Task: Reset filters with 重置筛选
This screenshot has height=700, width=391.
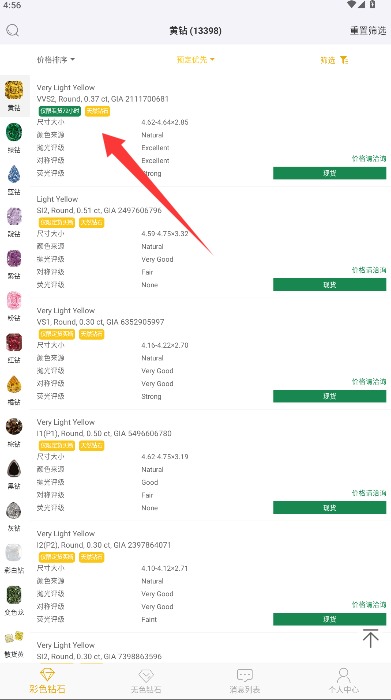Action: click(x=368, y=30)
